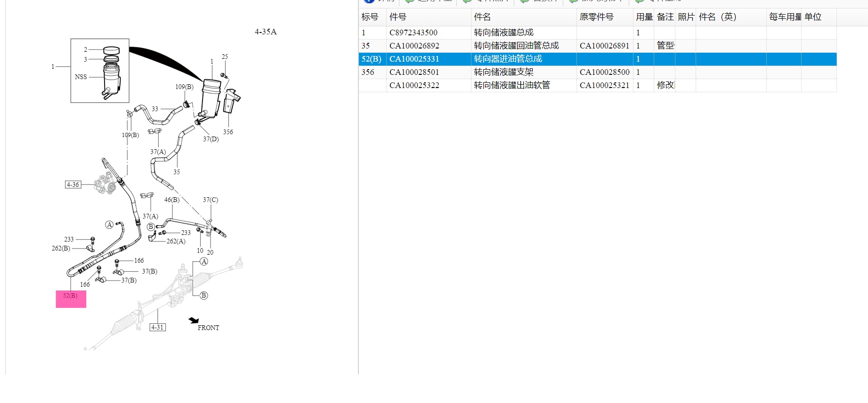Viewport: 868px width, 403px height.
Task: Click the FRONT direction label
Action: point(208,328)
